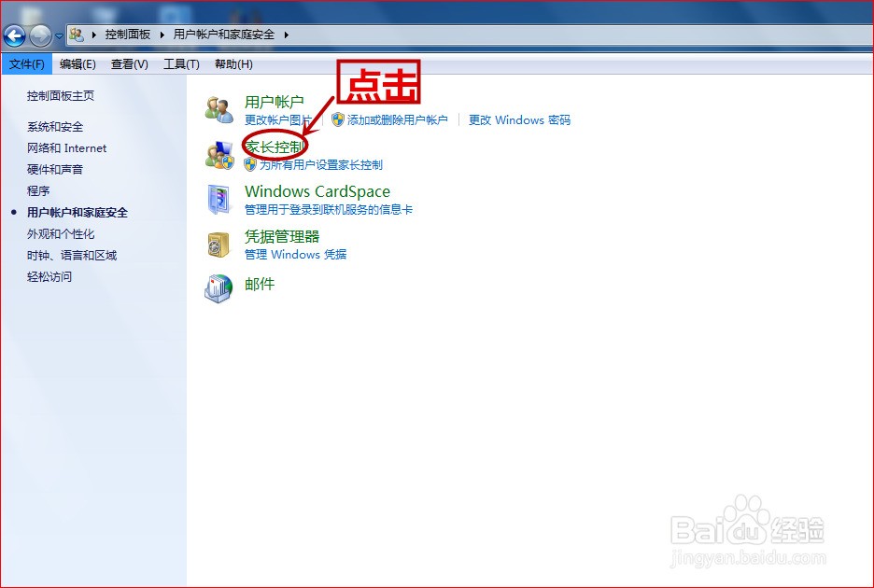Click the Windows CardSpace card icon
Screen dimensions: 874x588
pos(218,200)
